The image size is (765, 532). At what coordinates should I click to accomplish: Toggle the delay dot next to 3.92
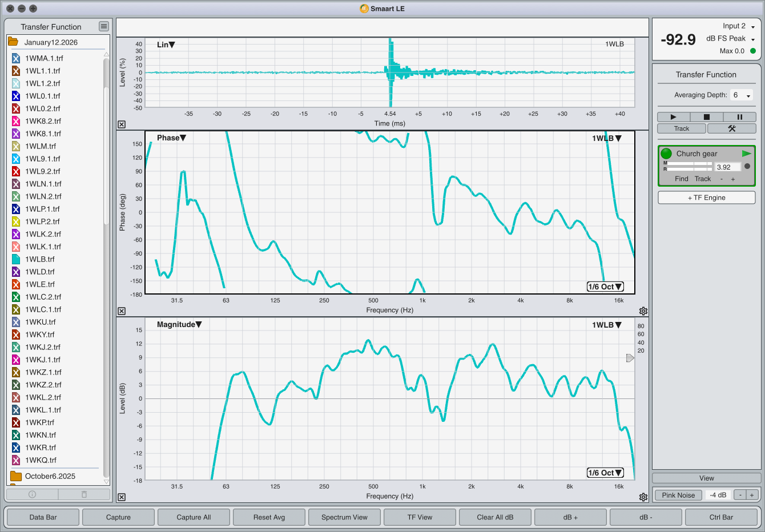click(747, 167)
